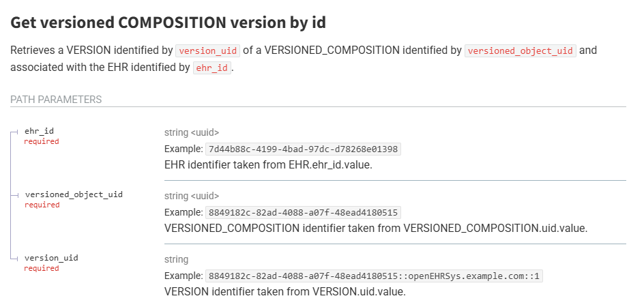Click 'string <uuid>' type for ehr_id
Screen dimensions: 644x307
click(192, 133)
